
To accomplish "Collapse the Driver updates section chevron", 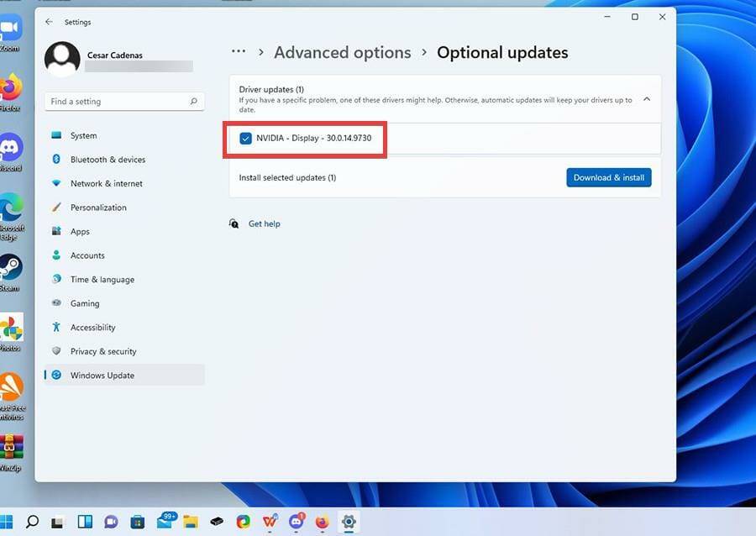I will (x=647, y=99).
